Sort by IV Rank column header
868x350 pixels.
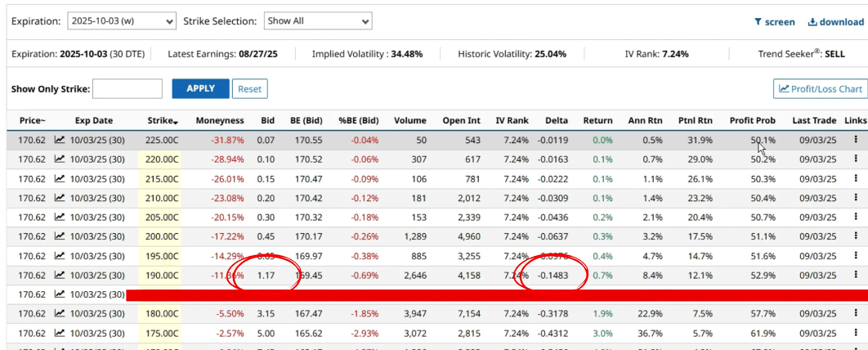click(x=512, y=120)
